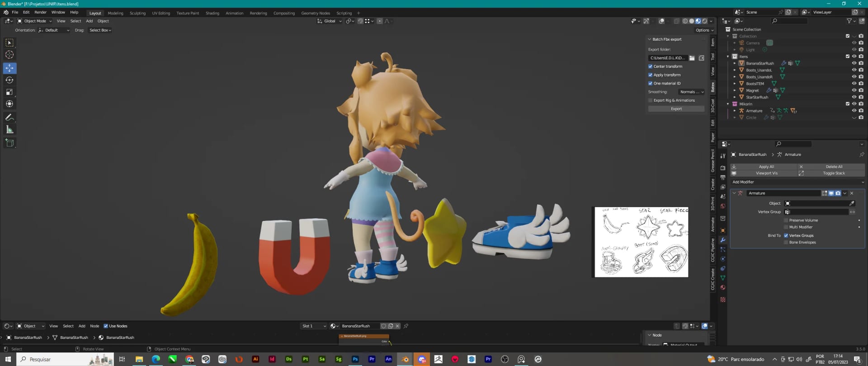Screen dimensions: 868x366
Task: Click the export folder browse icon
Action: click(x=692, y=58)
